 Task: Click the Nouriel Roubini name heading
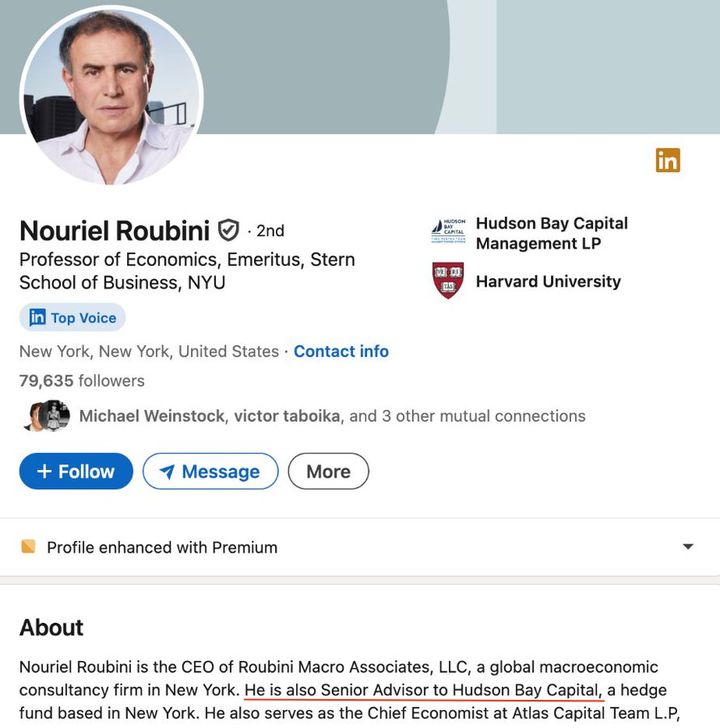point(115,231)
